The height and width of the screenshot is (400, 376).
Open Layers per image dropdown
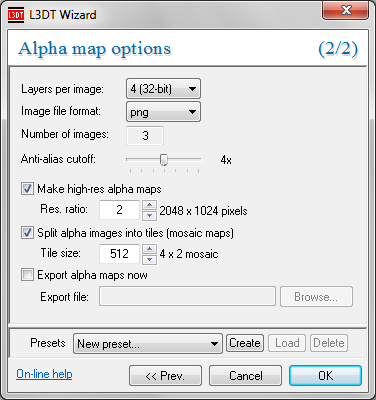click(163, 89)
